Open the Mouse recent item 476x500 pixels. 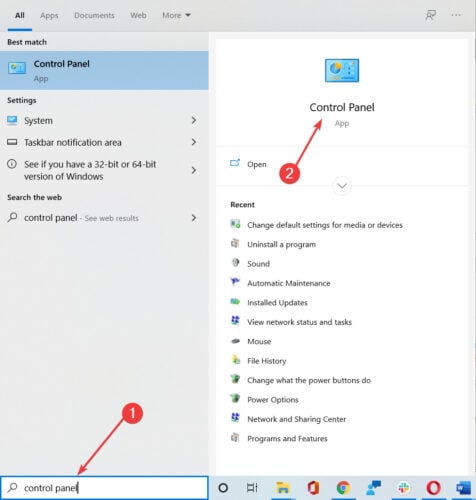(x=259, y=341)
